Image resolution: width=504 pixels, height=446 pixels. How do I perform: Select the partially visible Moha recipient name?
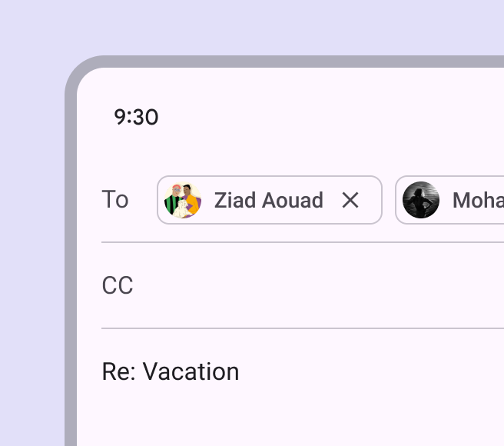[477, 200]
